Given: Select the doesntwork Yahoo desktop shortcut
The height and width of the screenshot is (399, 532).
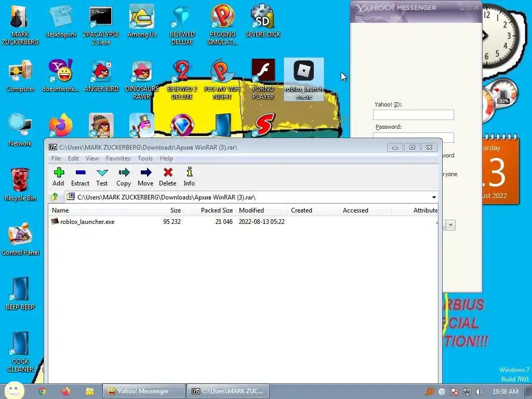Looking at the screenshot, I should click(60, 76).
